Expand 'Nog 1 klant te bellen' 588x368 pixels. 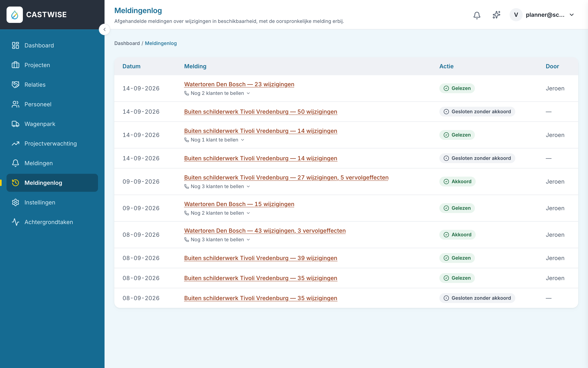click(x=214, y=140)
